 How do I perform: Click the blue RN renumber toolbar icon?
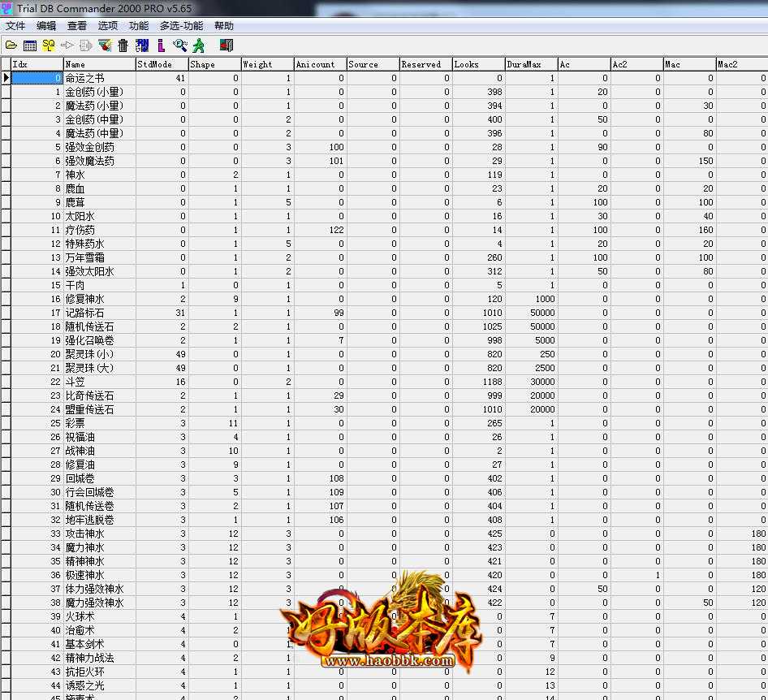coord(142,45)
